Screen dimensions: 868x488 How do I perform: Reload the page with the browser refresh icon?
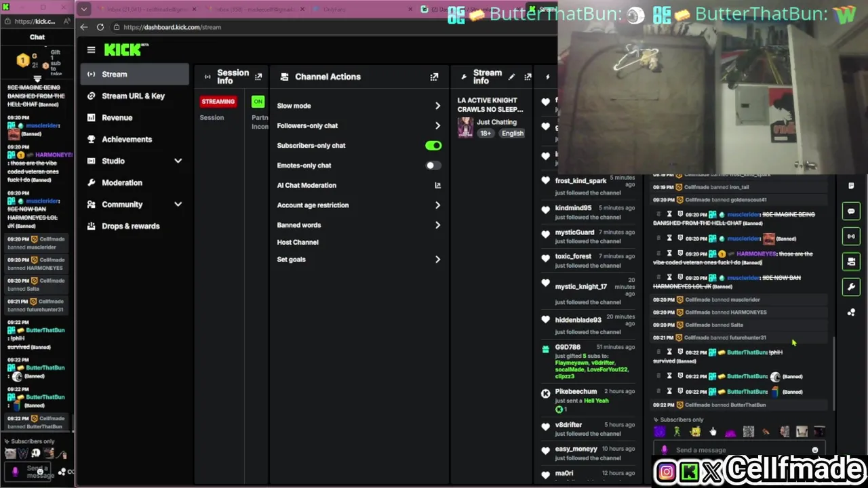[x=100, y=27]
